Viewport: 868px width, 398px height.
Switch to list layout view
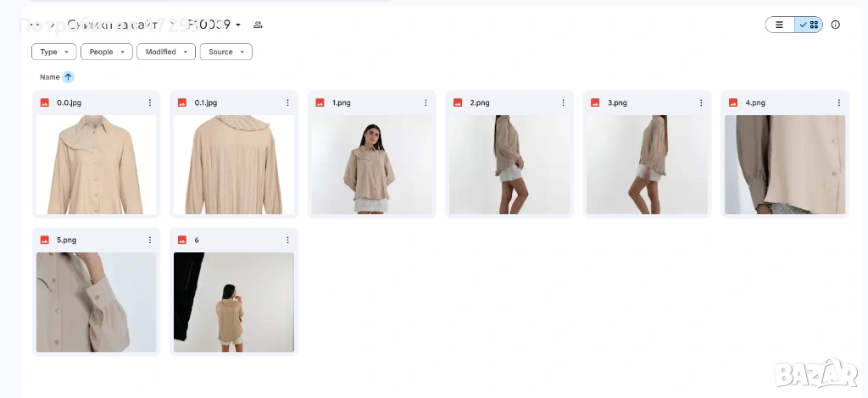(780, 25)
